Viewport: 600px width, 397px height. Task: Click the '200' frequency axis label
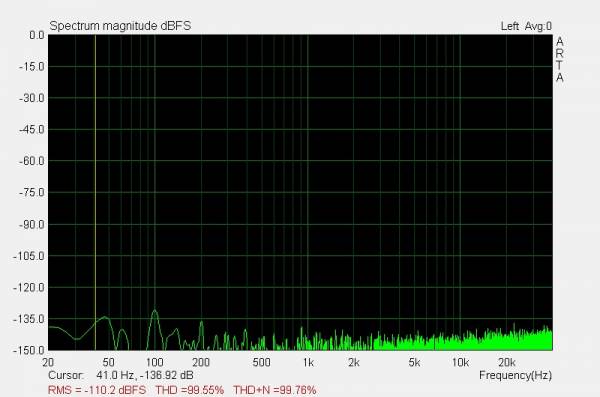[x=201, y=362]
